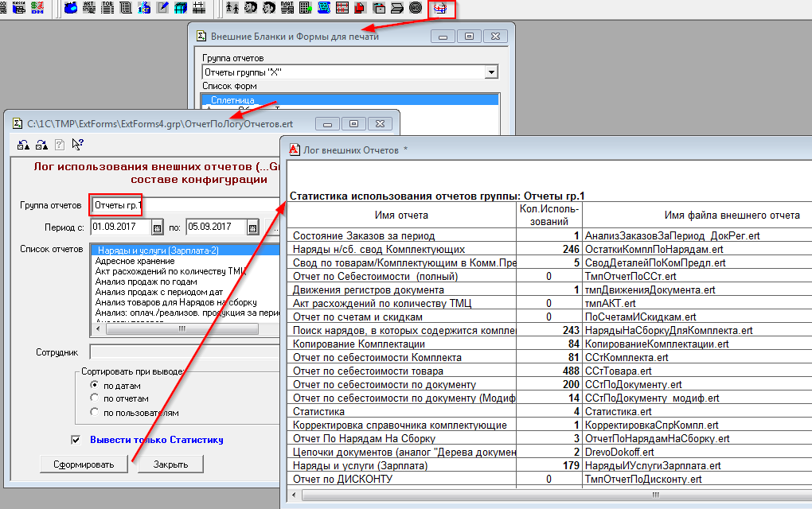
Task: Click file name cell 'DrevoDokoff.ert'
Action: (697, 452)
